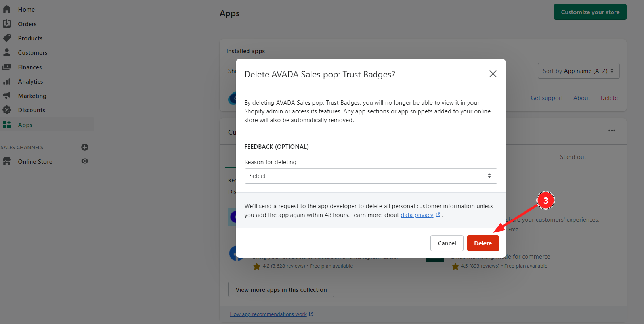Click the Installed apps heading

pos(245,51)
